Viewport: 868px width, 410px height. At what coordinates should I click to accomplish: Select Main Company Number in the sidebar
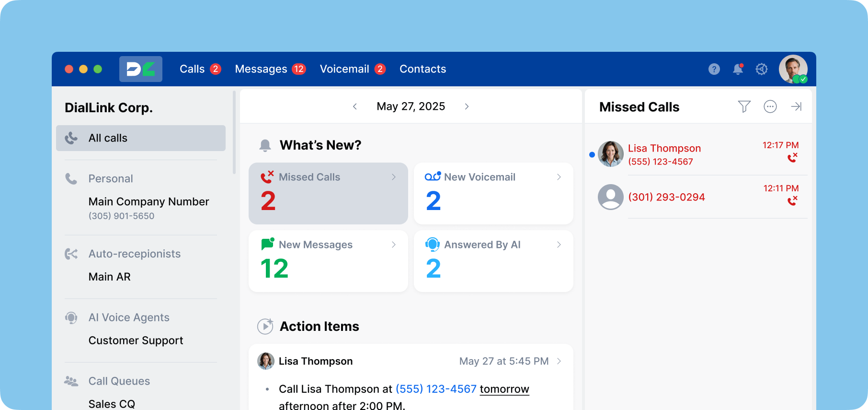[148, 202]
